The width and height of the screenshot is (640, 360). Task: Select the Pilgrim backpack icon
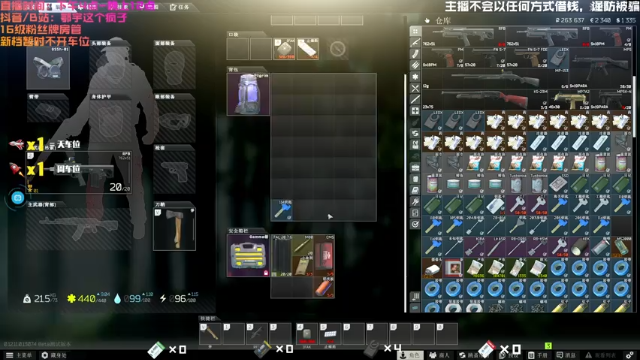[248, 94]
